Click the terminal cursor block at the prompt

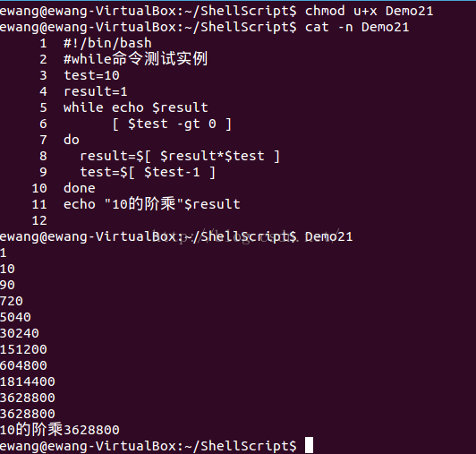click(309, 445)
